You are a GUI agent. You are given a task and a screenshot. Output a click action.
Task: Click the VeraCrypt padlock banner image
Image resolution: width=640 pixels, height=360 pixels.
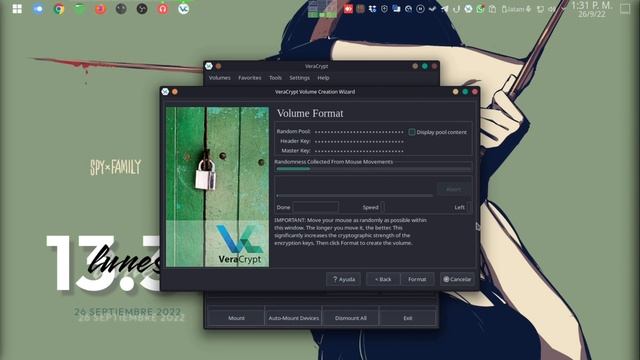tap(217, 187)
